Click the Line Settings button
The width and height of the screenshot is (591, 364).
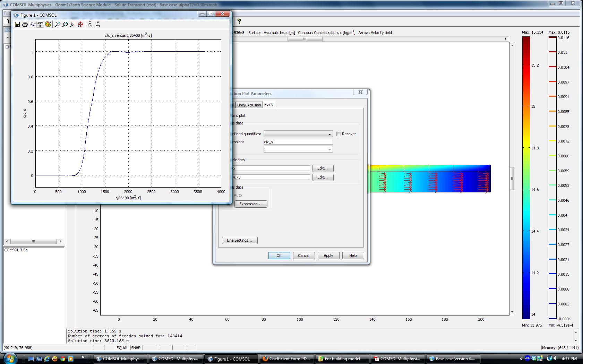[240, 241]
